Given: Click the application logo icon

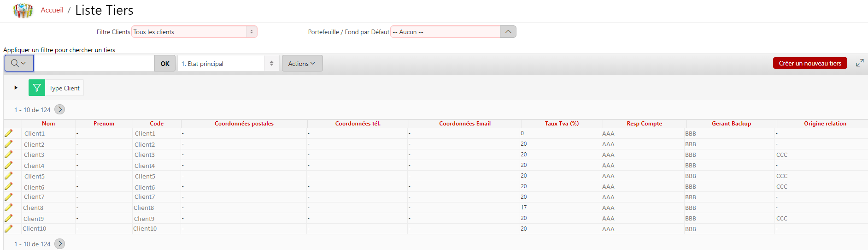Looking at the screenshot, I should click(x=23, y=10).
